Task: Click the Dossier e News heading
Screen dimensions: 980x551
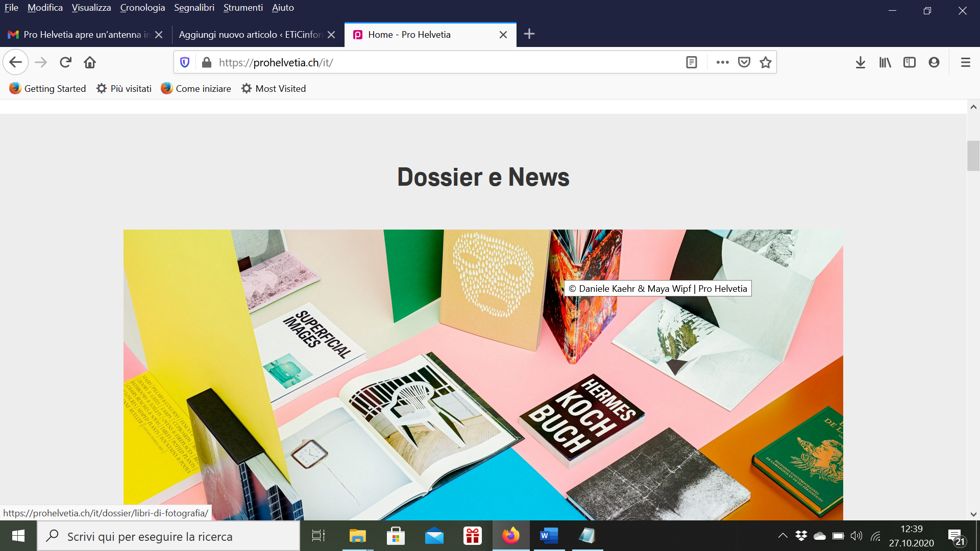Action: [483, 177]
